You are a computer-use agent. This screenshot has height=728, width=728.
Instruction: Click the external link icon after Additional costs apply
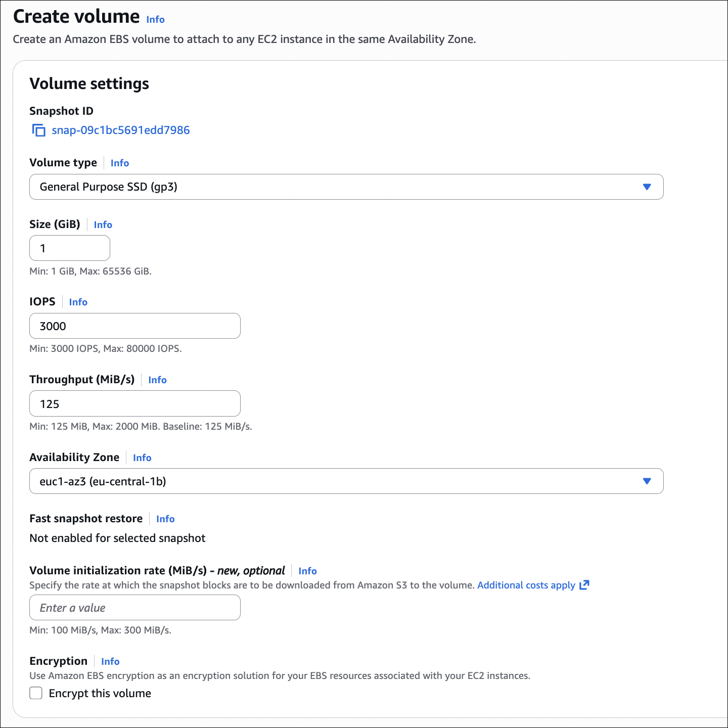click(584, 585)
